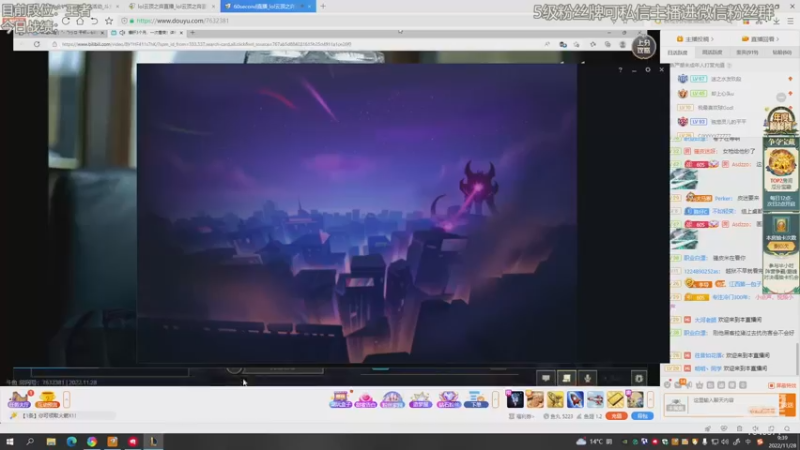Select the first dark gift icon

pos(515,399)
